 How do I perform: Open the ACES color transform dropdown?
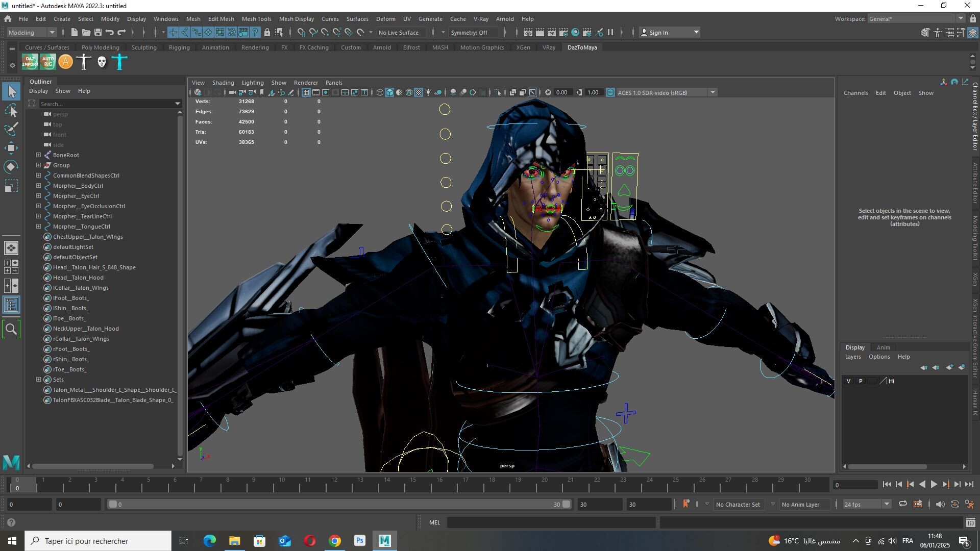(666, 93)
